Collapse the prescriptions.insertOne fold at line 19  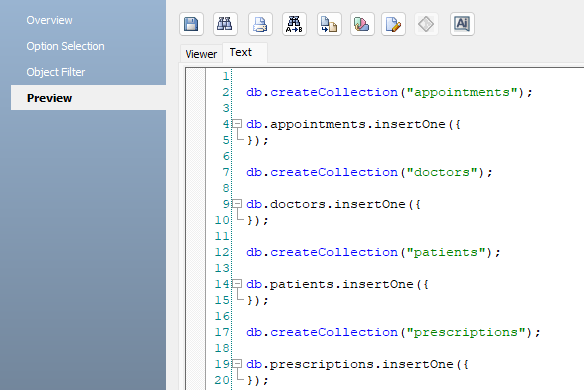pos(237,364)
